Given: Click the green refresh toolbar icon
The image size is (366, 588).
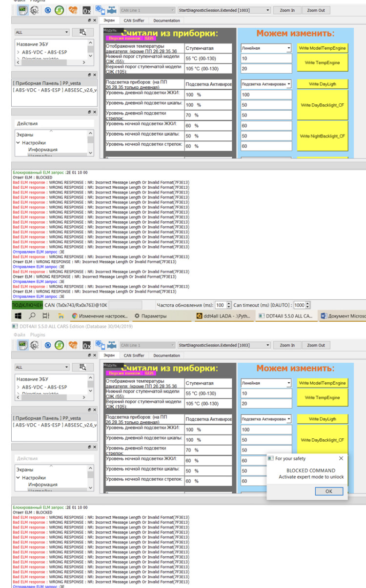Looking at the screenshot, I should pyautogui.click(x=59, y=10).
